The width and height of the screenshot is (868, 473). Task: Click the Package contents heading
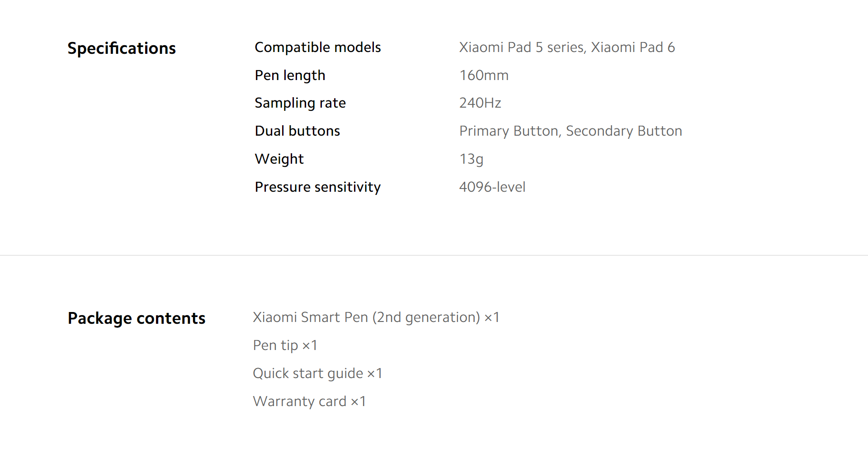[137, 318]
